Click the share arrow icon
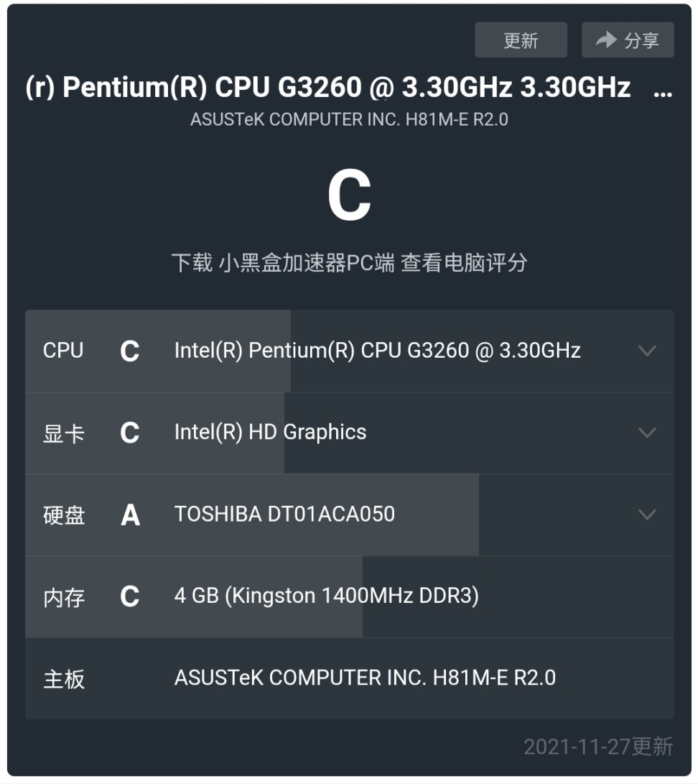The width and height of the screenshot is (698, 784). [607, 40]
